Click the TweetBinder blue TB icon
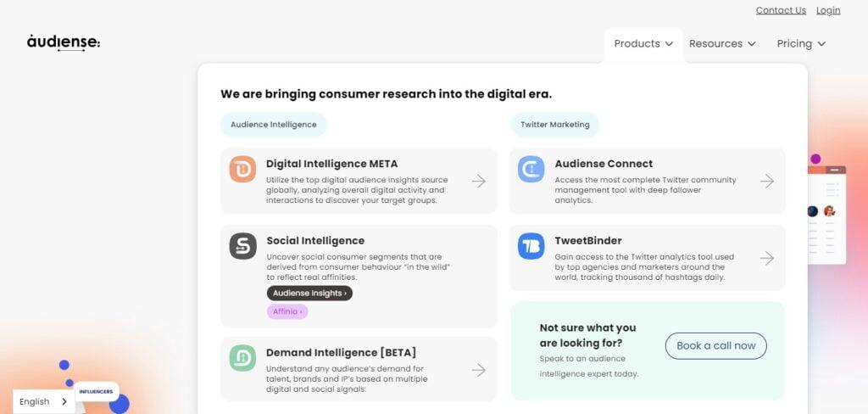868x414 pixels. click(531, 246)
